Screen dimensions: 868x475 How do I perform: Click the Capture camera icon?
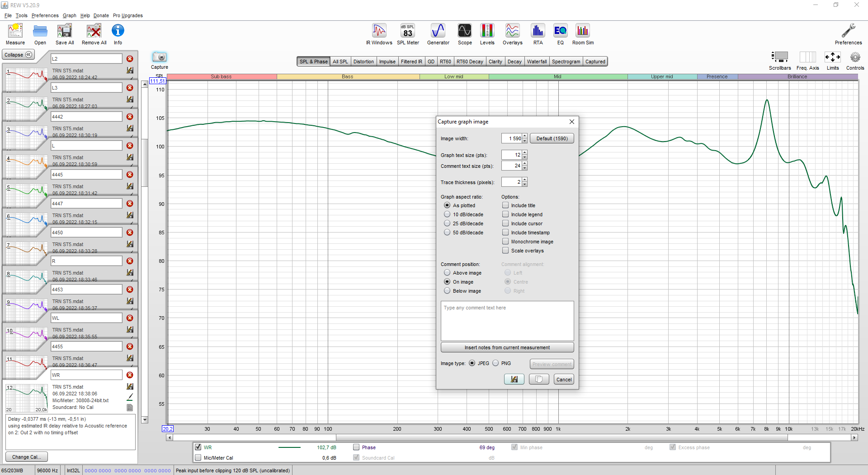click(160, 57)
